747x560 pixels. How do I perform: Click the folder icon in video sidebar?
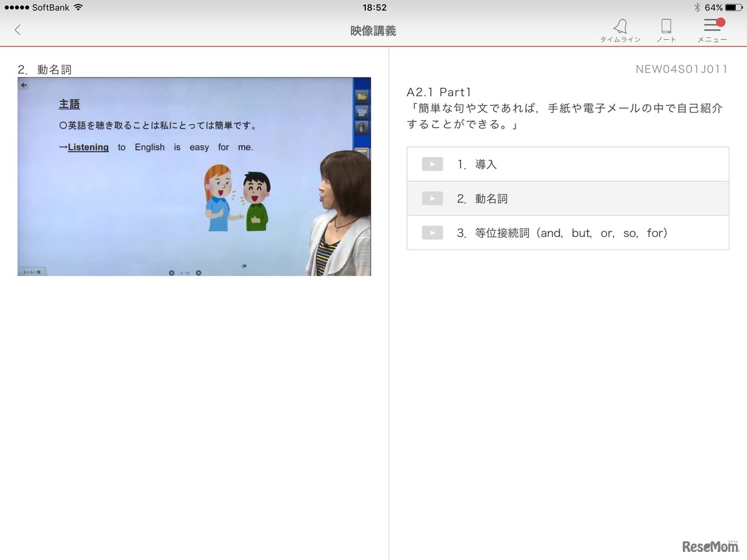[x=362, y=96]
